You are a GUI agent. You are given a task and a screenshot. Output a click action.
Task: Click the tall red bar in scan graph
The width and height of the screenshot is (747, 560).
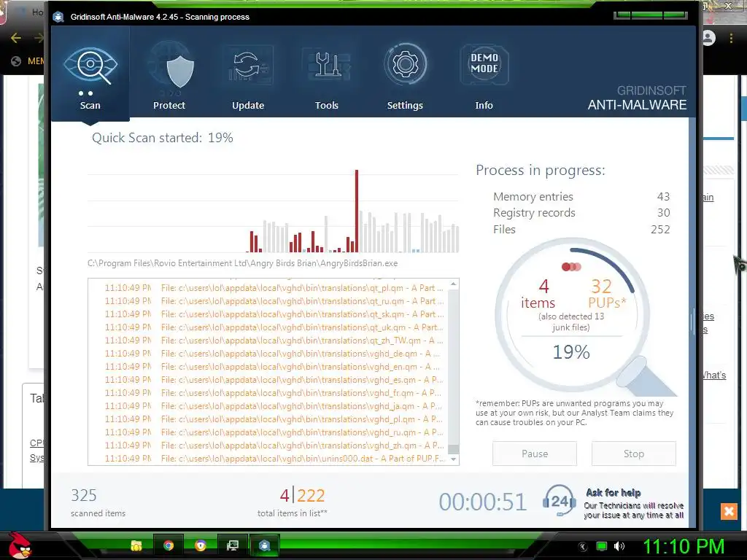tap(356, 211)
